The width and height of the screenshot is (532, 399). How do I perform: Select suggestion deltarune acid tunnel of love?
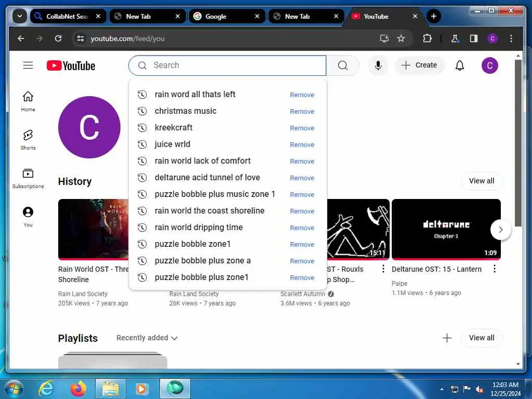tap(207, 178)
